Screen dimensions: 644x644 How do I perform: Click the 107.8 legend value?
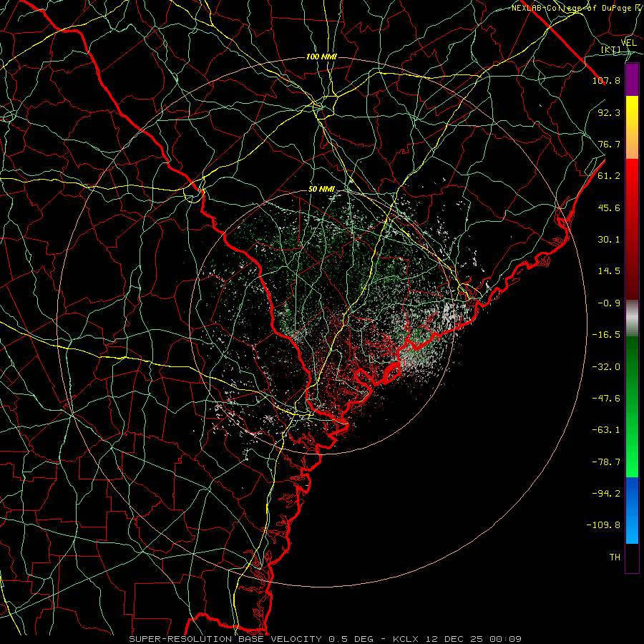pos(606,80)
